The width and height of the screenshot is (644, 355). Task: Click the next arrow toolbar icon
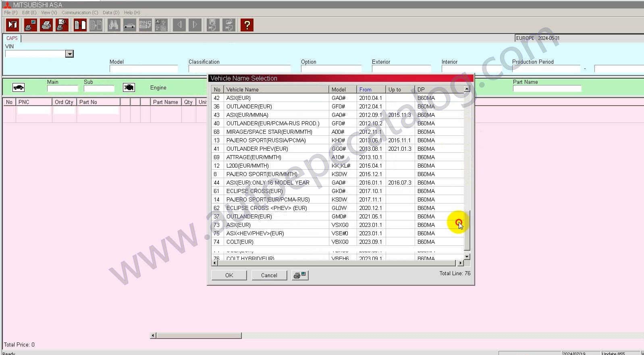point(195,25)
